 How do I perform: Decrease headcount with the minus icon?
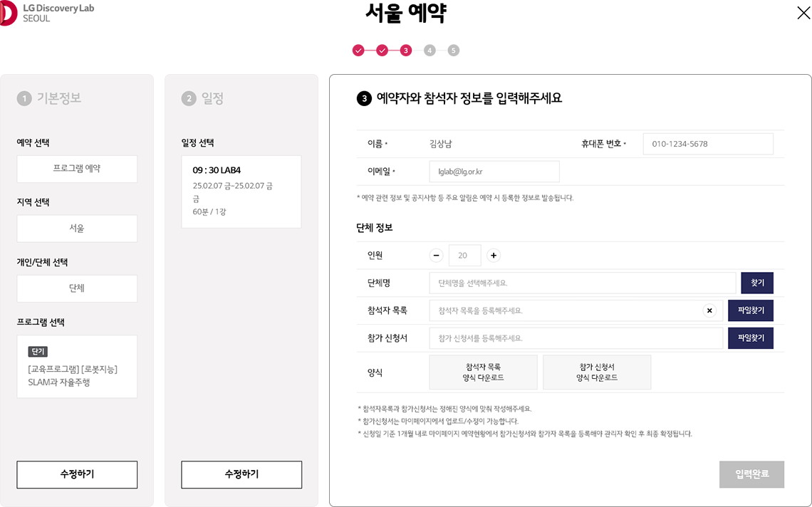(436, 256)
